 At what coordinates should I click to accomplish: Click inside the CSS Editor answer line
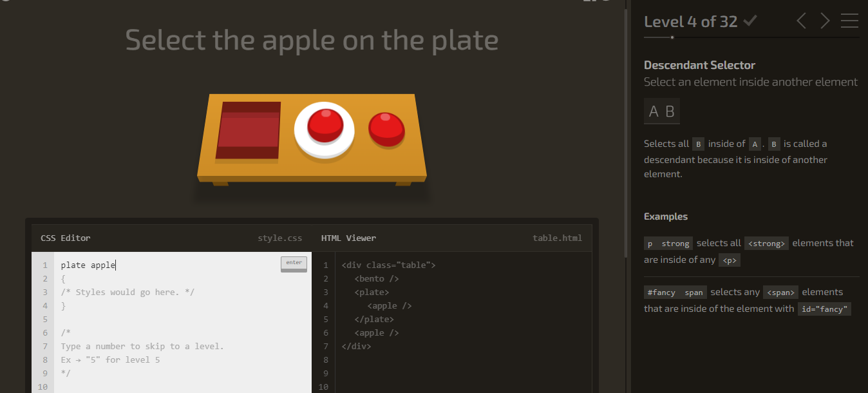coord(87,265)
